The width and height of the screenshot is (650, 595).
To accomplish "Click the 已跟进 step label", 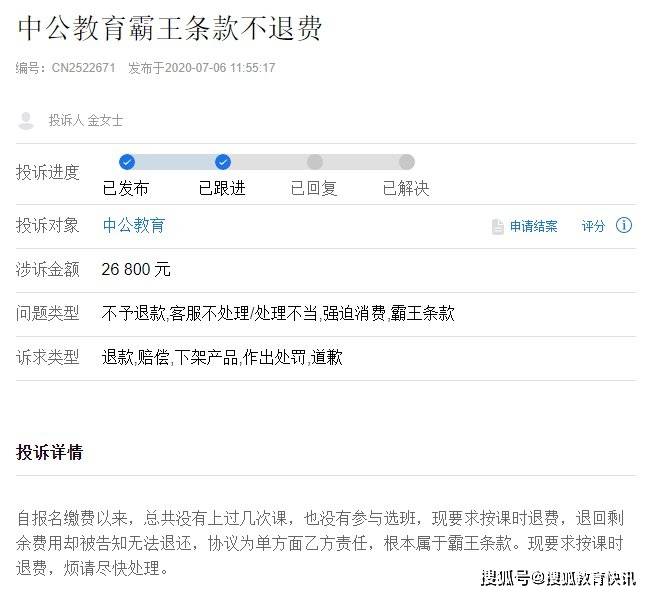I will pos(222,188).
